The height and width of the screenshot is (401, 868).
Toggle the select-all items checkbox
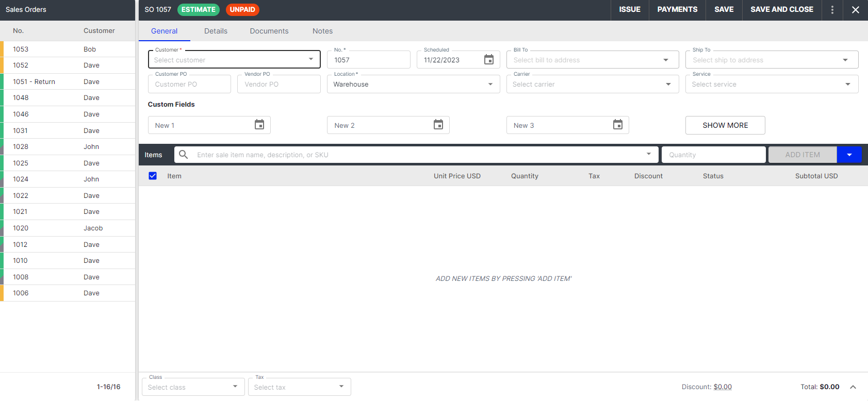pos(153,176)
